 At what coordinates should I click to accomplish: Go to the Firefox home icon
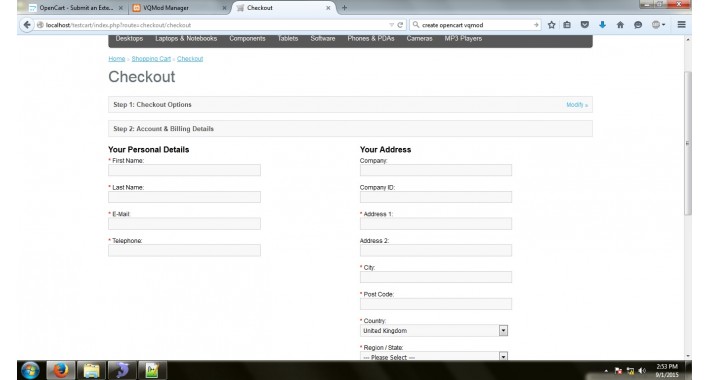click(x=620, y=25)
